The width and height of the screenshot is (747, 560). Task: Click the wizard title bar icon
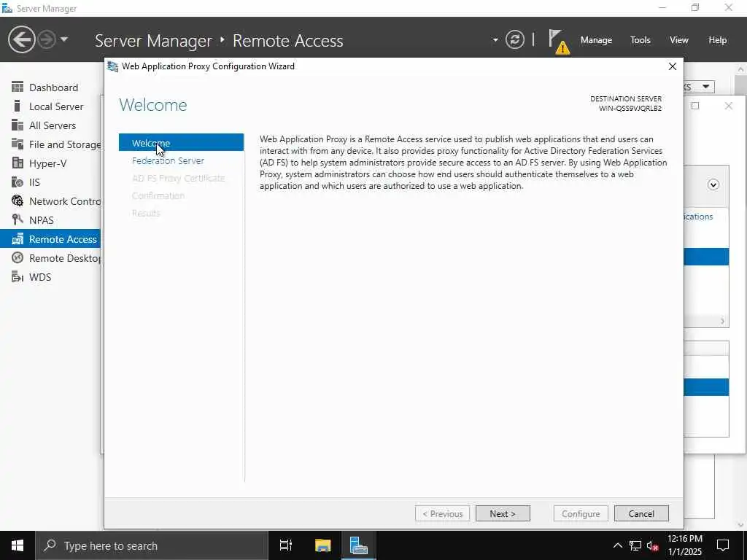(113, 66)
